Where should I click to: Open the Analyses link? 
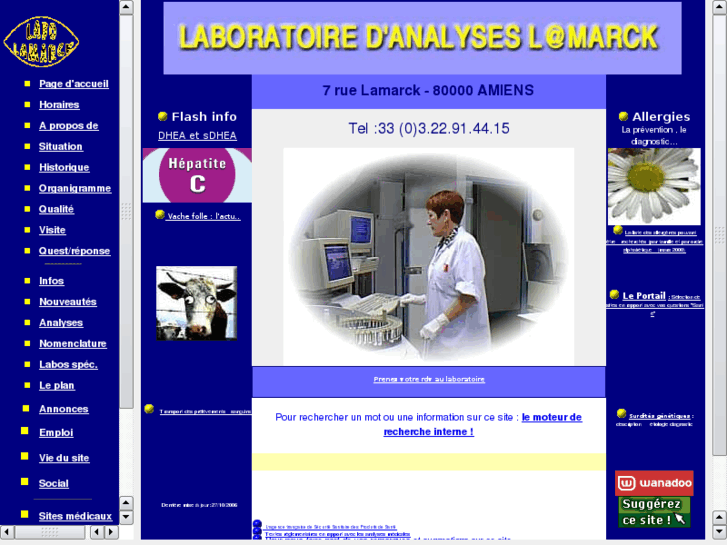click(61, 323)
